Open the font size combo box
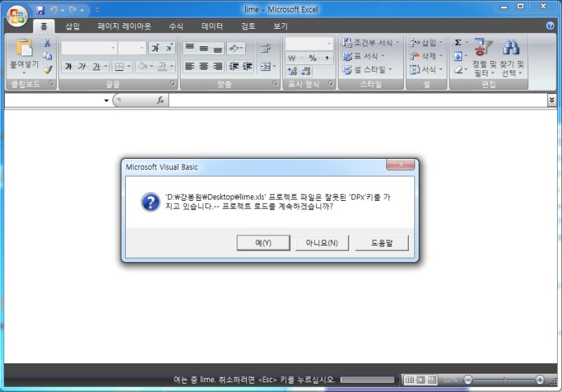The width and height of the screenshot is (562, 392). coord(132,48)
